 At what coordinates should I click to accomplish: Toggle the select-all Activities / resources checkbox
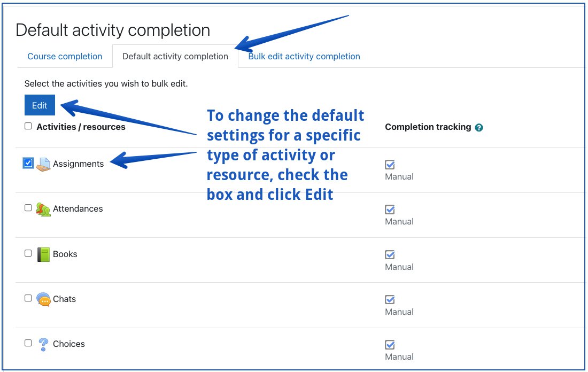coord(27,126)
